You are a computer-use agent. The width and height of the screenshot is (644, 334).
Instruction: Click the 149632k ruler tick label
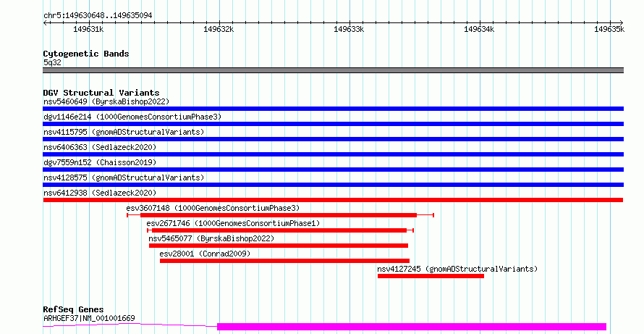219,29
